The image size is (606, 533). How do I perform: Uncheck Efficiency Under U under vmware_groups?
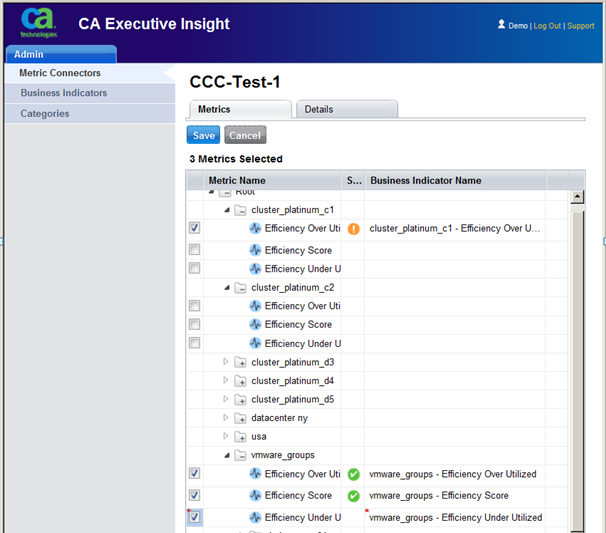coord(194,517)
